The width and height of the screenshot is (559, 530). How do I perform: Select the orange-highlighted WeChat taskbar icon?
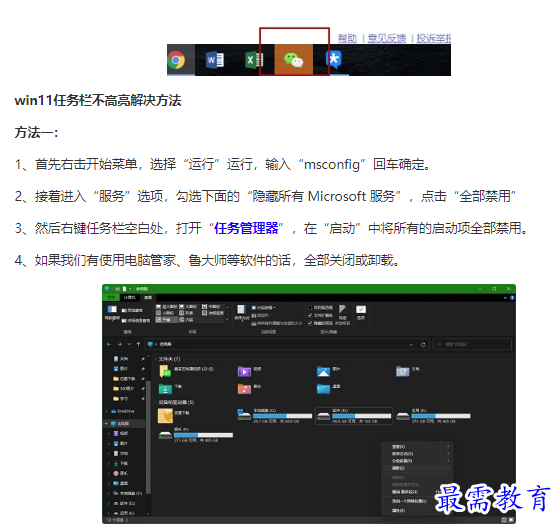(x=293, y=60)
